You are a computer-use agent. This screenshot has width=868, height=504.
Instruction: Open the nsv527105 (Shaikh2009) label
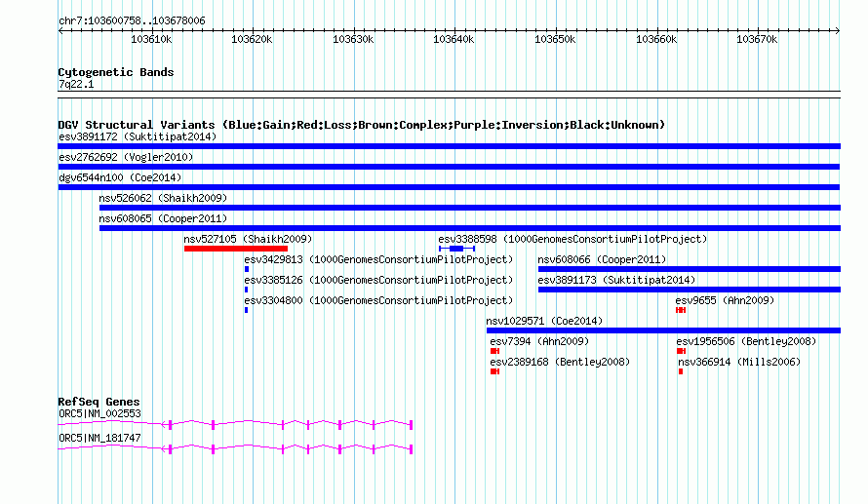[248, 239]
